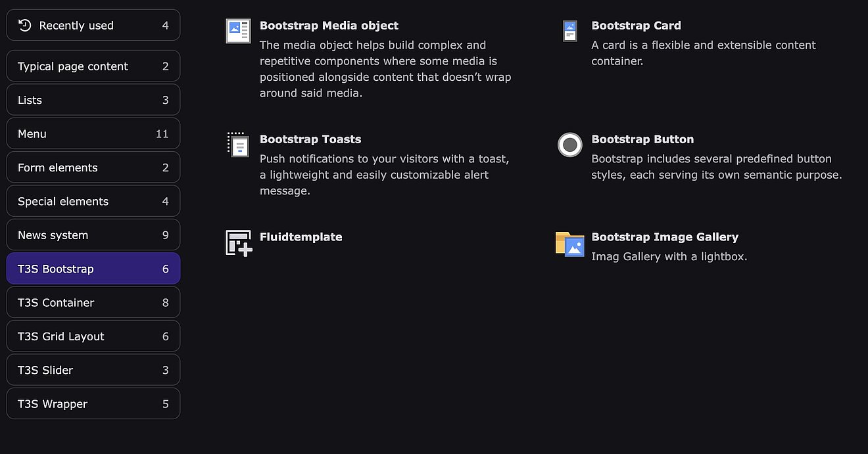Viewport: 868px width, 454px height.
Task: Click the Bootstrap Media object icon
Action: pos(238,31)
